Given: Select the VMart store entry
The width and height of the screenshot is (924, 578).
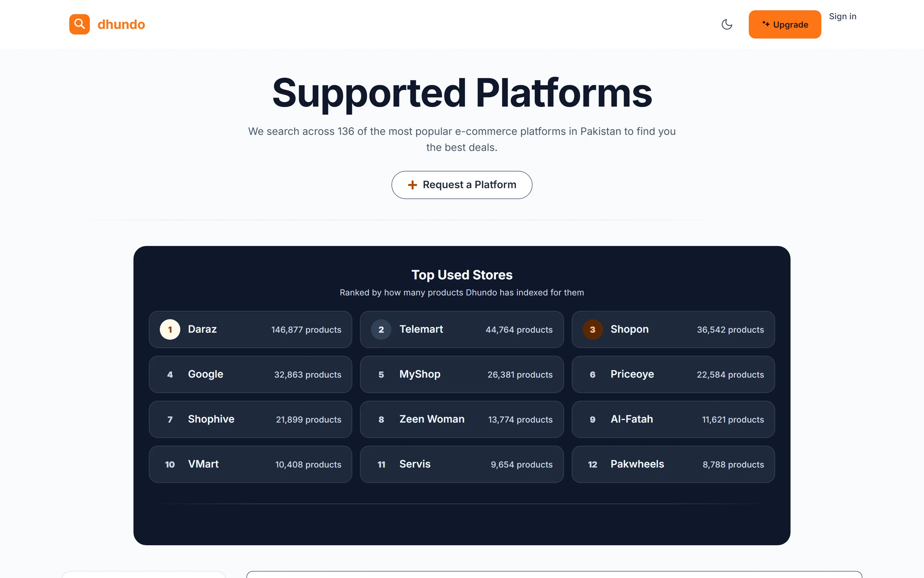Looking at the screenshot, I should (x=251, y=464).
